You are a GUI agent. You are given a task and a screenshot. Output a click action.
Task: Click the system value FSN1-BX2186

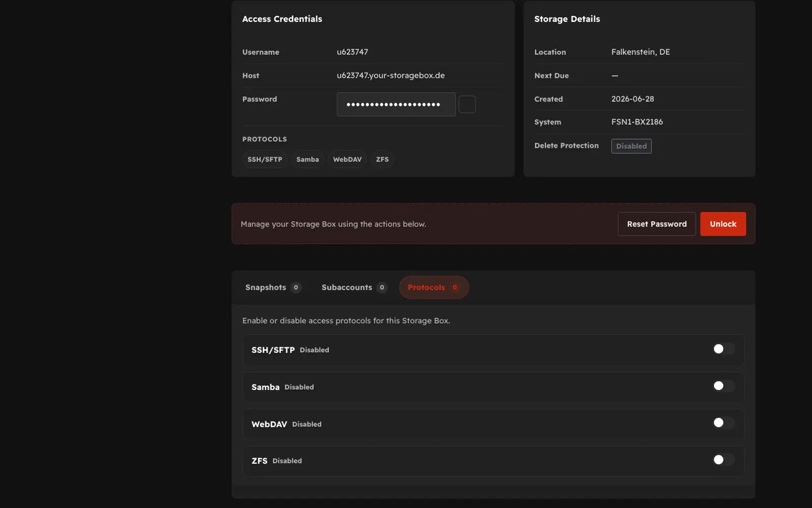(x=637, y=122)
